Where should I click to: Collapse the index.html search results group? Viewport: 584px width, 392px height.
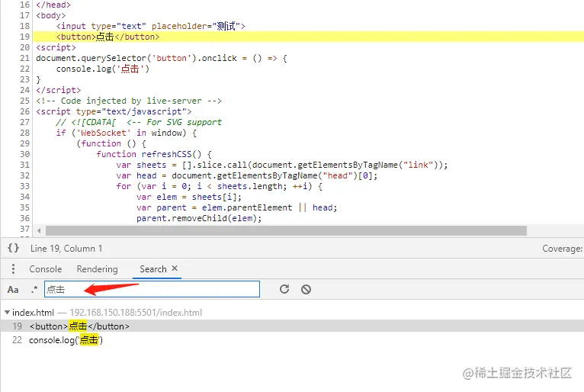tap(7, 312)
